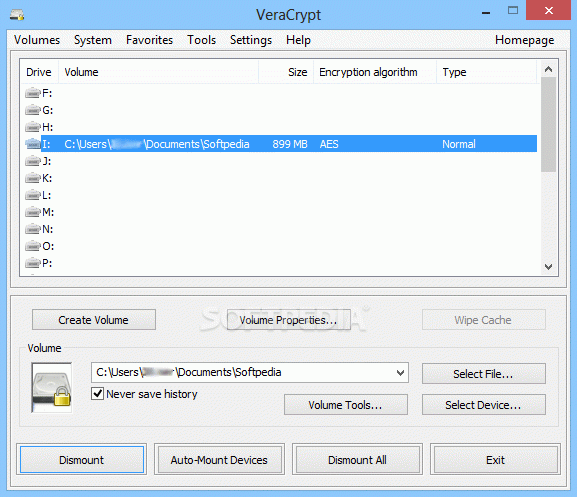Select the O: drive letter row
The height and width of the screenshot is (497, 577).
280,246
